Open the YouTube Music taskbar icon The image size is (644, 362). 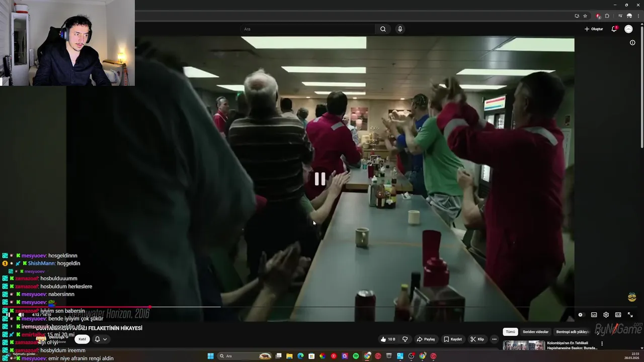click(x=334, y=356)
